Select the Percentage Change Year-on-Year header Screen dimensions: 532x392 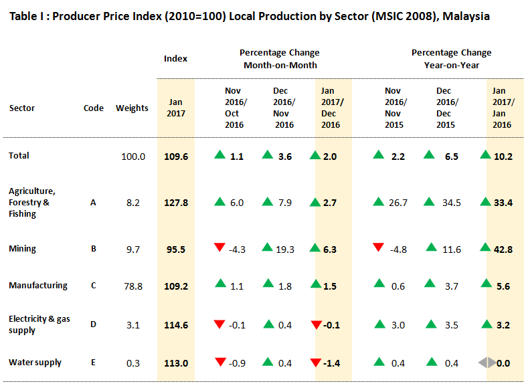(451, 59)
